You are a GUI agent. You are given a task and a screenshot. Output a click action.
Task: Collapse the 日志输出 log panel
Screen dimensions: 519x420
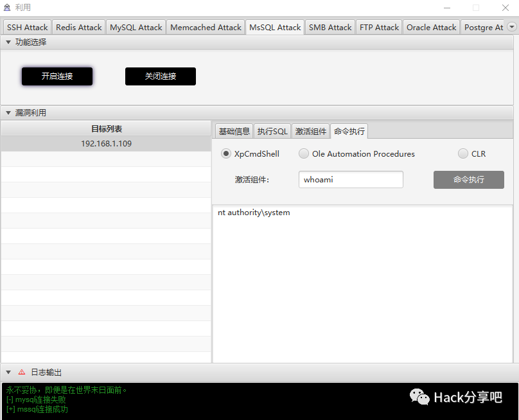click(x=8, y=372)
